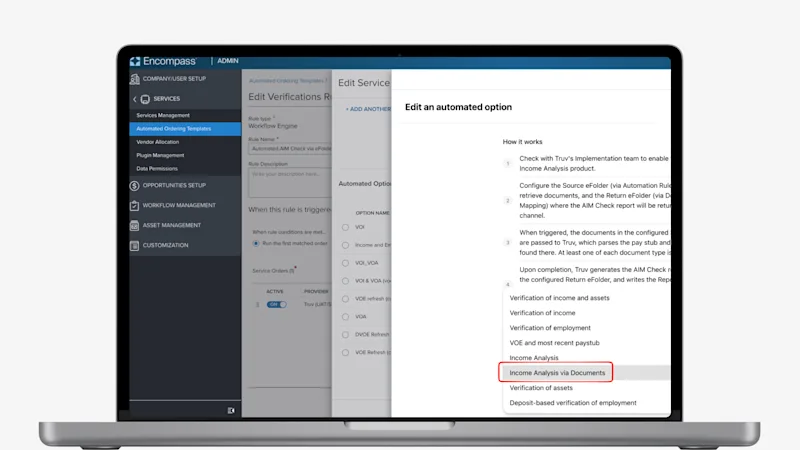This screenshot has width=800, height=450.
Task: Select the VOE refresh option radio
Action: (x=345, y=298)
